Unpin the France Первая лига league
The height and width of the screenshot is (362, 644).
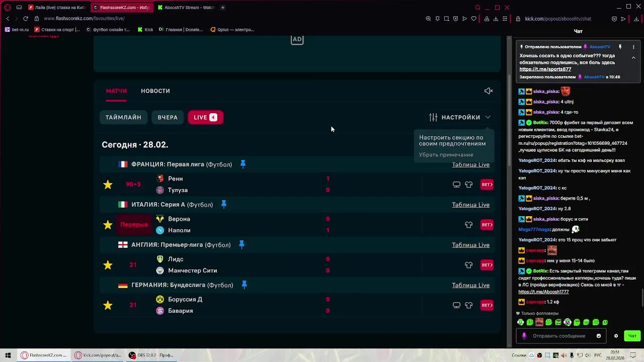243,164
